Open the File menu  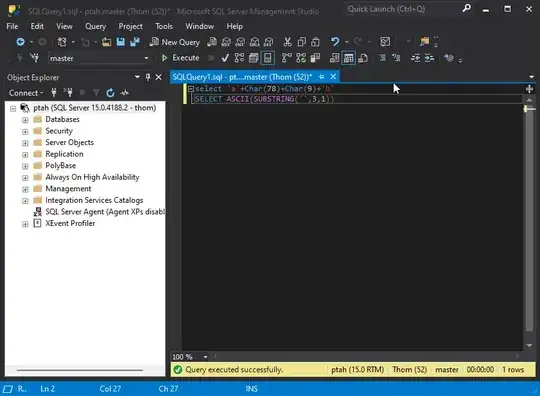[x=12, y=26]
